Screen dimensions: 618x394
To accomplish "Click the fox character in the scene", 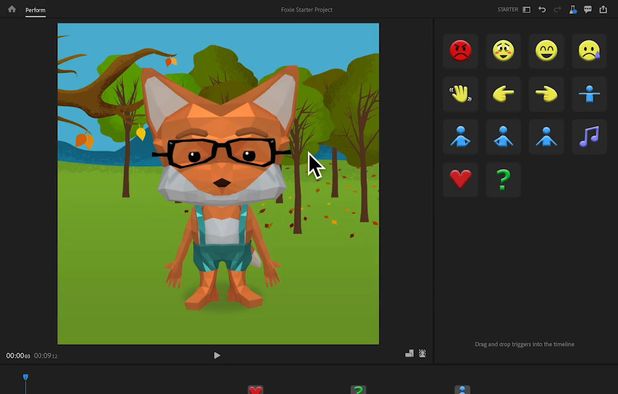I will pyautogui.click(x=222, y=188).
